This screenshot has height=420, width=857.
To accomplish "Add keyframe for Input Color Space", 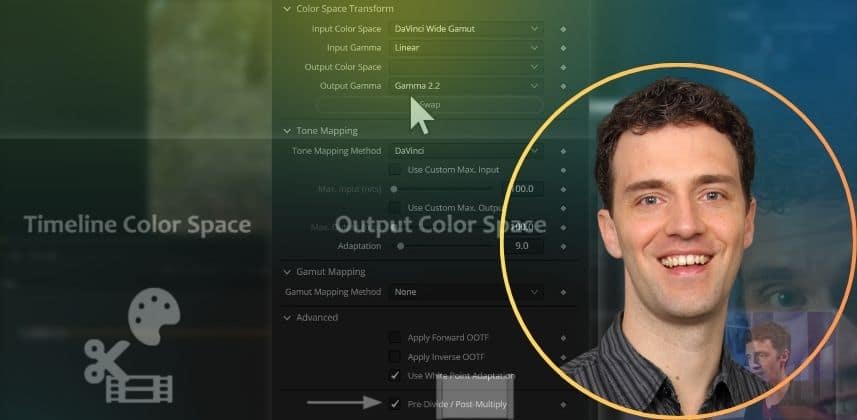I will 563,29.
